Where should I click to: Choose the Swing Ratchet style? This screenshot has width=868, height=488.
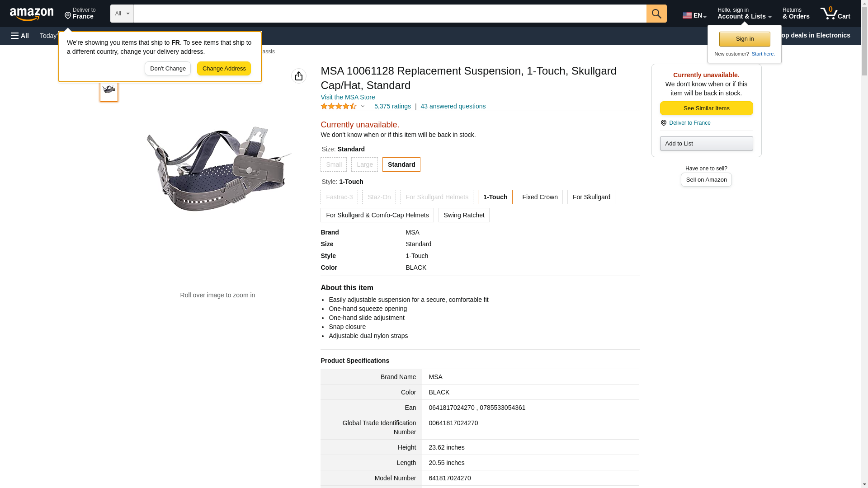(x=463, y=215)
